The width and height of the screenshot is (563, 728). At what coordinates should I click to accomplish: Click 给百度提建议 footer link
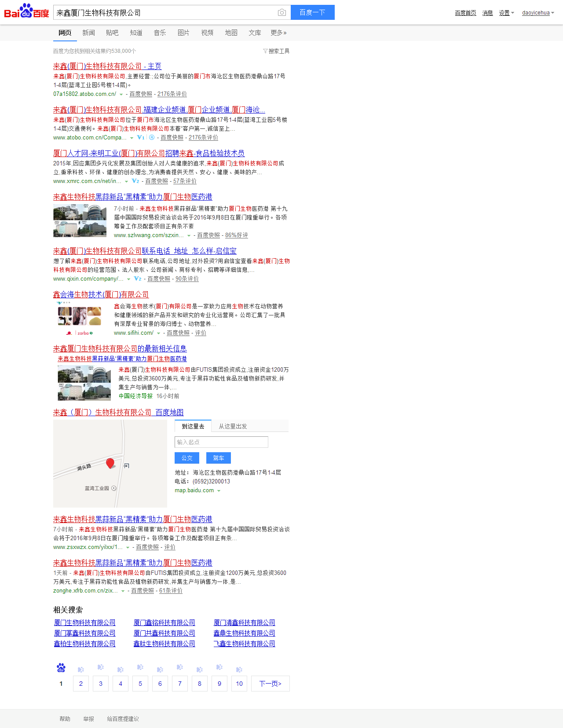pos(123,719)
